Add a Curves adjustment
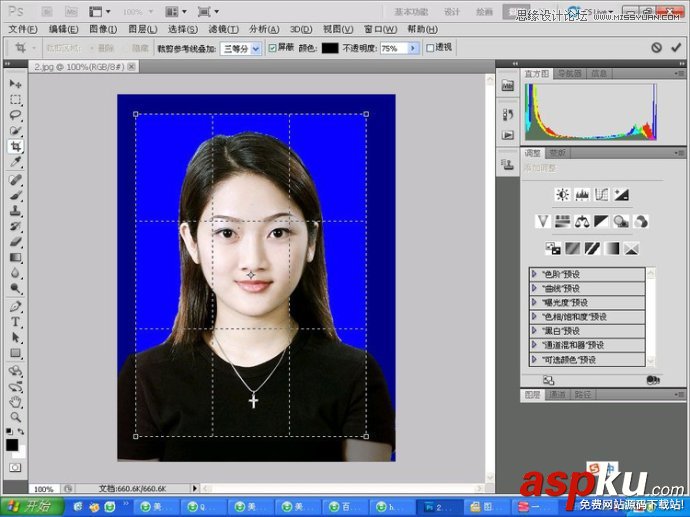 tap(601, 195)
